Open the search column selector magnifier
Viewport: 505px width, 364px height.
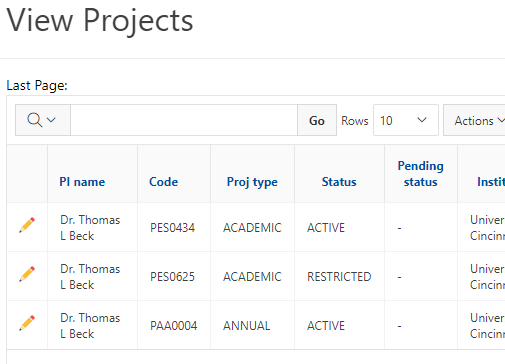(43, 120)
